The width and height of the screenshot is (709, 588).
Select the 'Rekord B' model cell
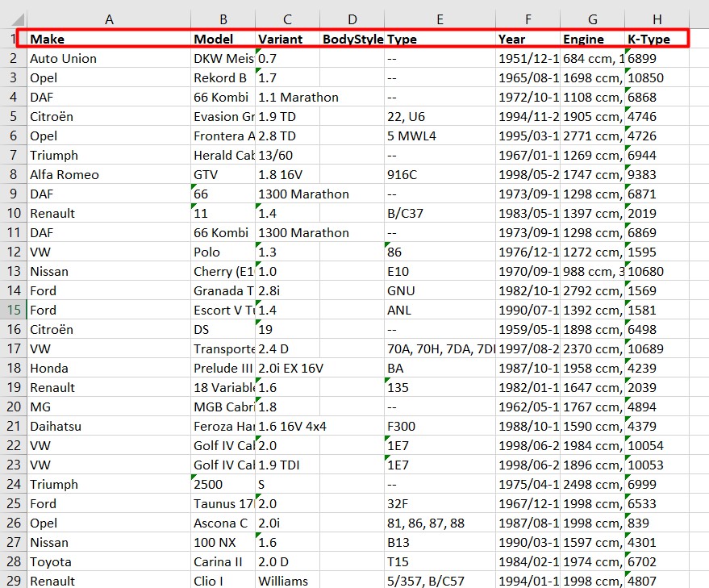point(223,77)
